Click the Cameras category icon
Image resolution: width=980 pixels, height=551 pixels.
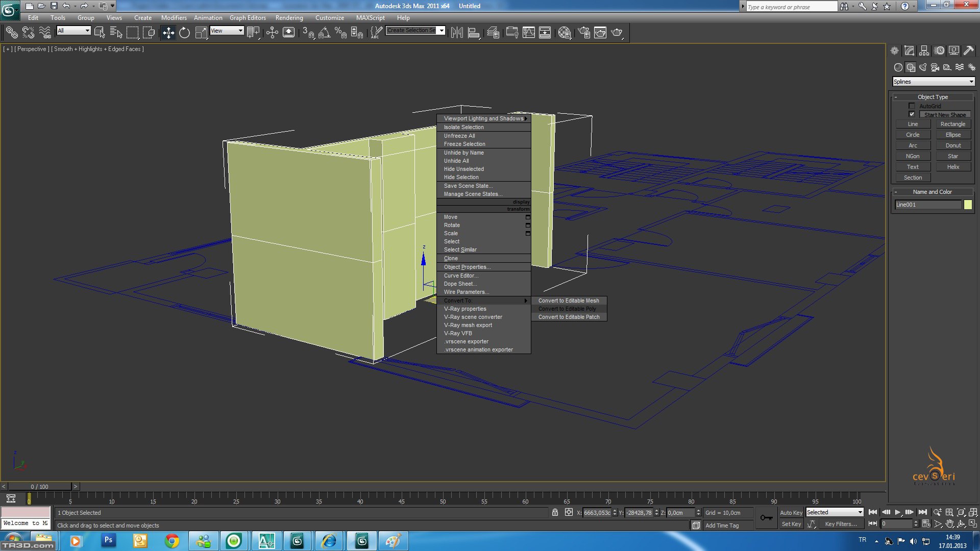[935, 67]
